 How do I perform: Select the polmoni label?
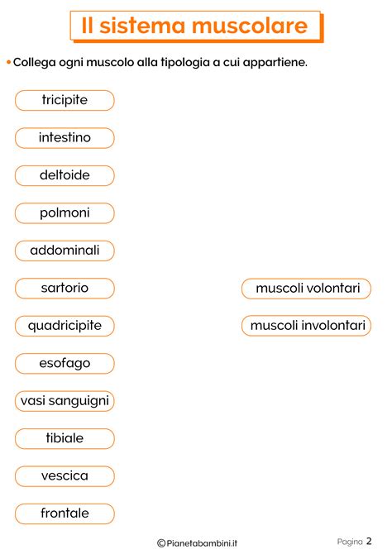coord(65,213)
